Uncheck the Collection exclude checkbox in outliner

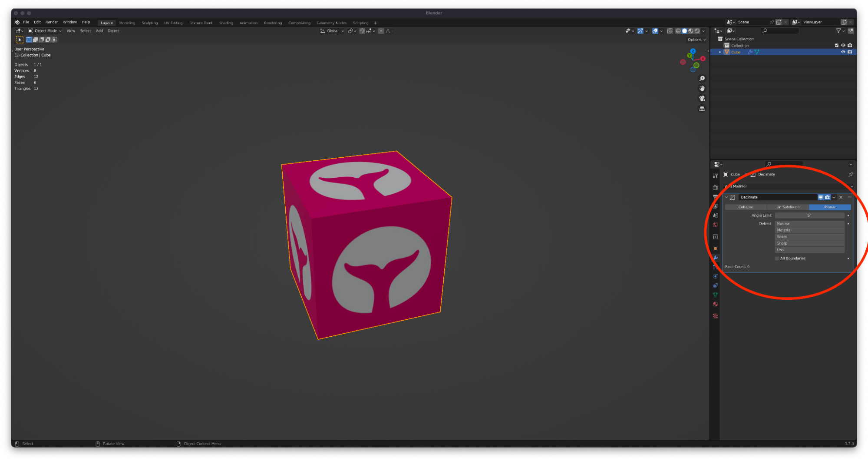[x=837, y=46]
